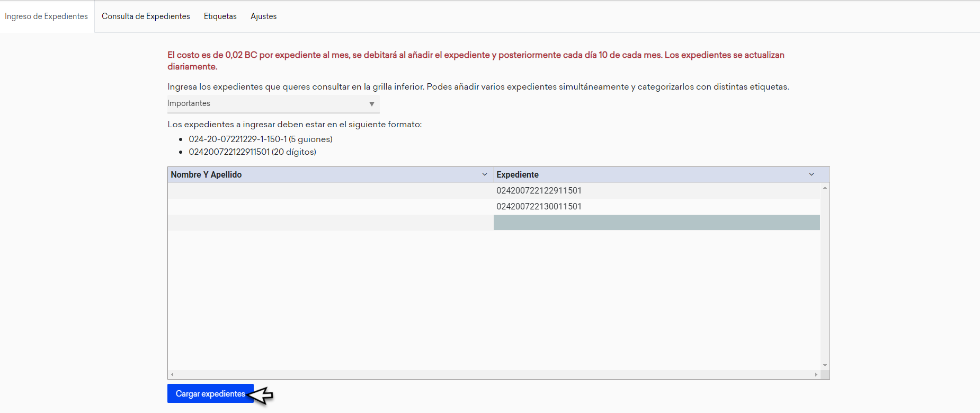Click example format 024-20-07221229-1-150-1 text
Screen dimensions: 980x413
(x=261, y=139)
